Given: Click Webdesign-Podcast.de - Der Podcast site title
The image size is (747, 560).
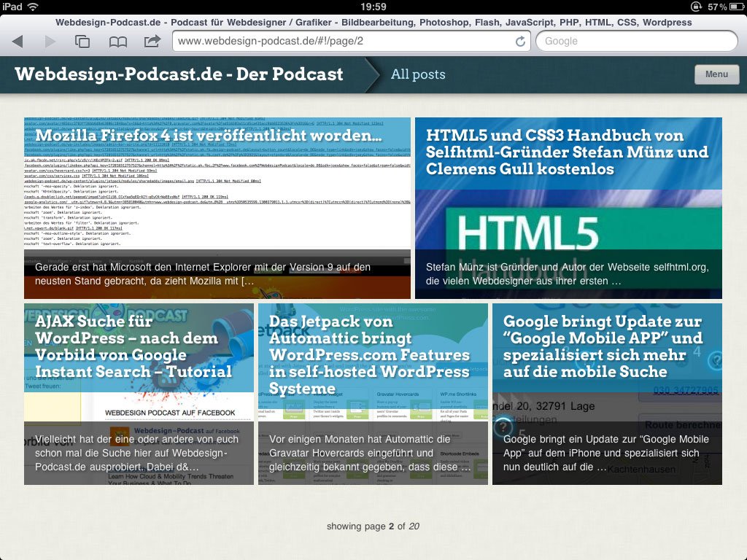Looking at the screenshot, I should 179,74.
